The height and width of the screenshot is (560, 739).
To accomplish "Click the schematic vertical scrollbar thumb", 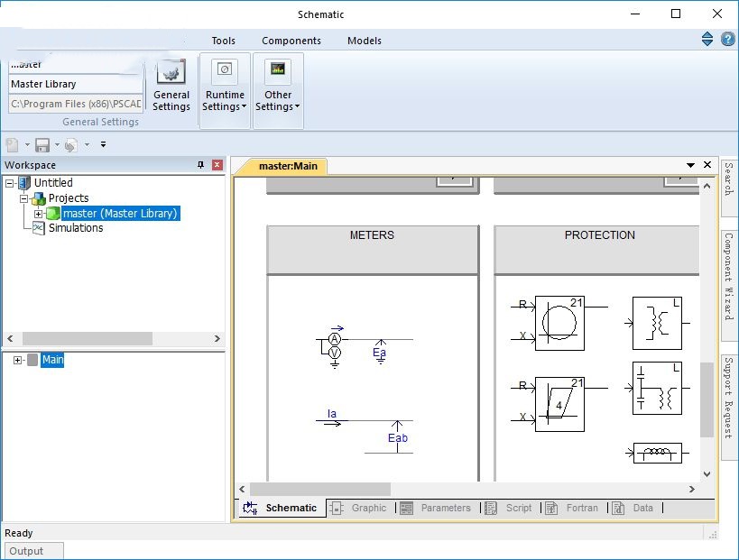I will (707, 399).
